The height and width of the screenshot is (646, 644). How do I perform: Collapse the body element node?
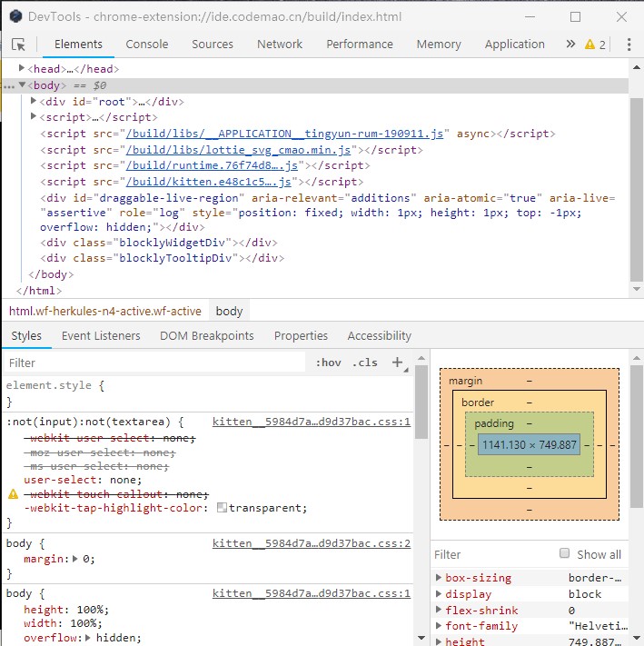point(23,84)
